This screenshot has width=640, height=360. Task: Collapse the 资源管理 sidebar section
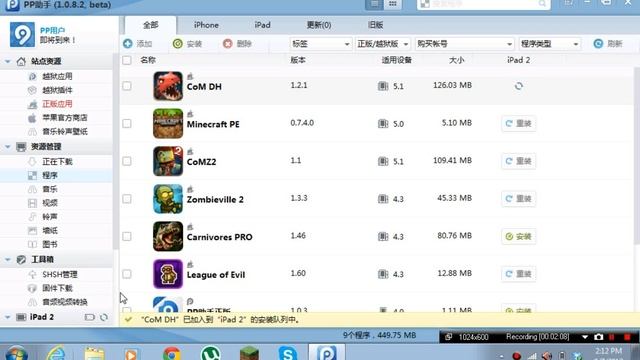tap(8, 147)
